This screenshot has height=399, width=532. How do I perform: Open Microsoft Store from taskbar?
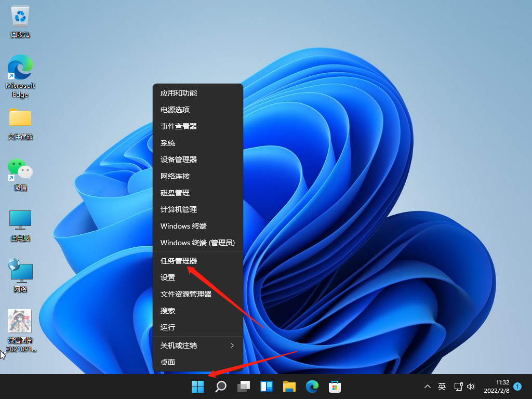335,387
